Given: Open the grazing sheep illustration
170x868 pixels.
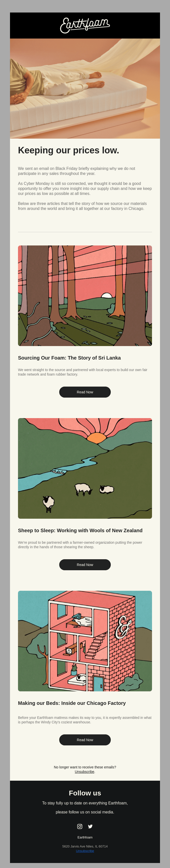Looking at the screenshot, I should click(85, 468).
